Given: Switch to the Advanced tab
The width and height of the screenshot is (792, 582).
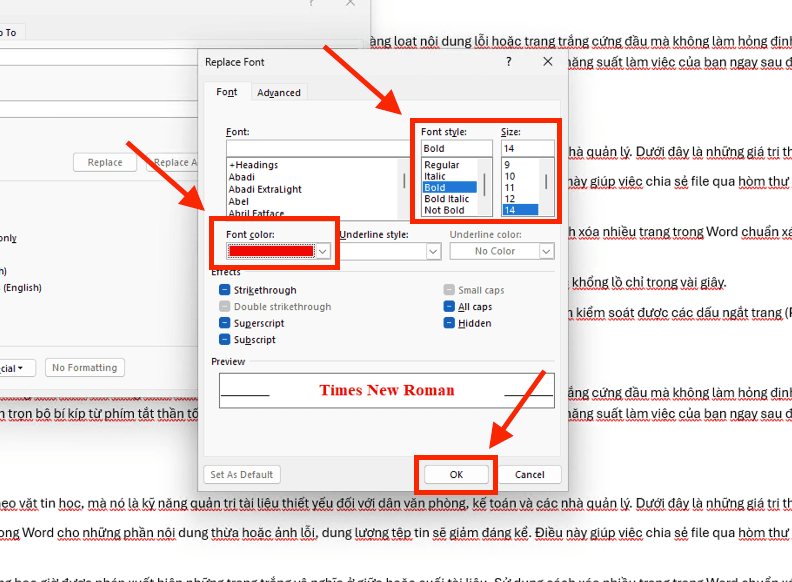Looking at the screenshot, I should pyautogui.click(x=279, y=92).
